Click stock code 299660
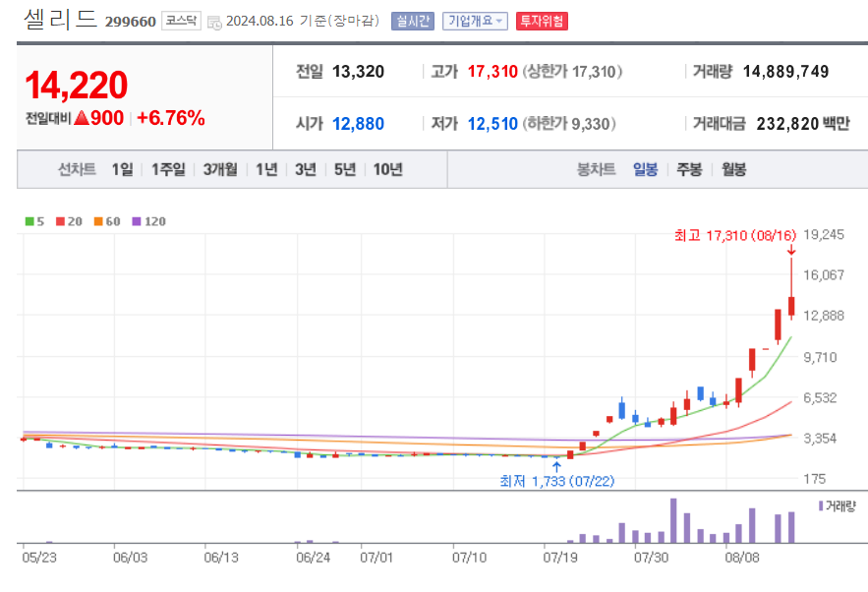Viewport: 868px width, 592px height. click(131, 22)
